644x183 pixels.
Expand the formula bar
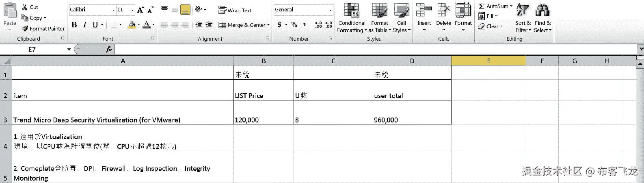641,49
